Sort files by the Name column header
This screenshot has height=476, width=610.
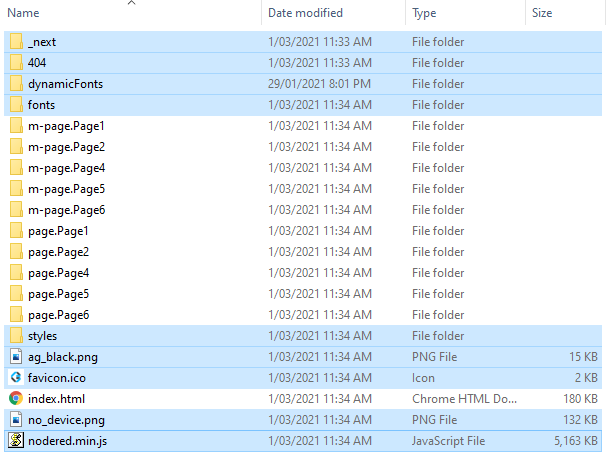pos(23,13)
